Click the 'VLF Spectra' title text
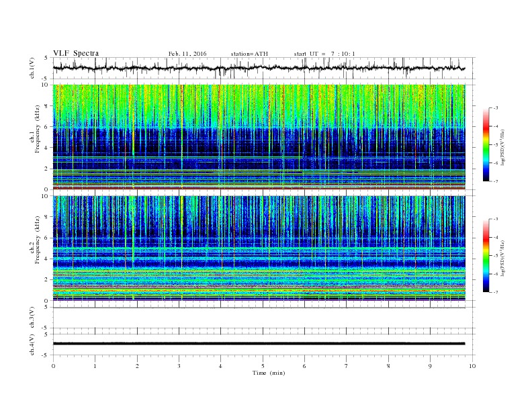This screenshot has width=532, height=411. pos(76,53)
